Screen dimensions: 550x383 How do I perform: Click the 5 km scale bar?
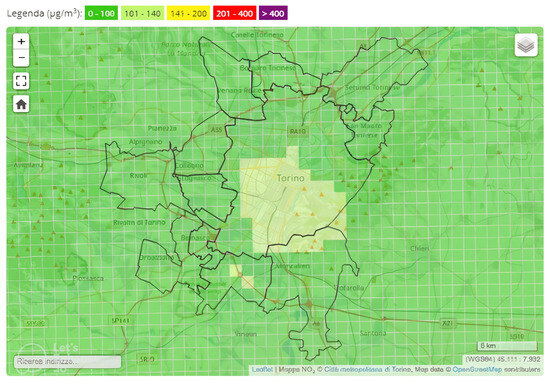[507, 346]
